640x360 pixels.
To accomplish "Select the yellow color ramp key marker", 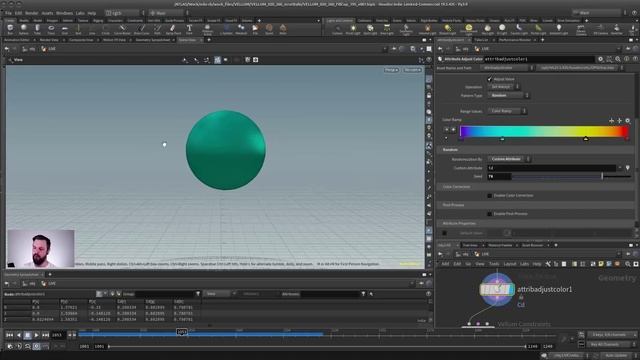I will 586,139.
